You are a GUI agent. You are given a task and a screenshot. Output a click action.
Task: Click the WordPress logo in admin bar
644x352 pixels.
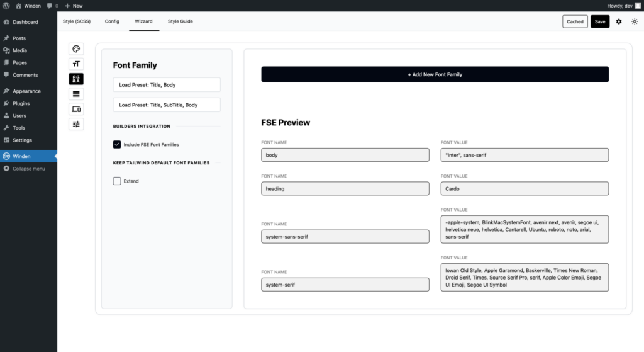click(6, 6)
